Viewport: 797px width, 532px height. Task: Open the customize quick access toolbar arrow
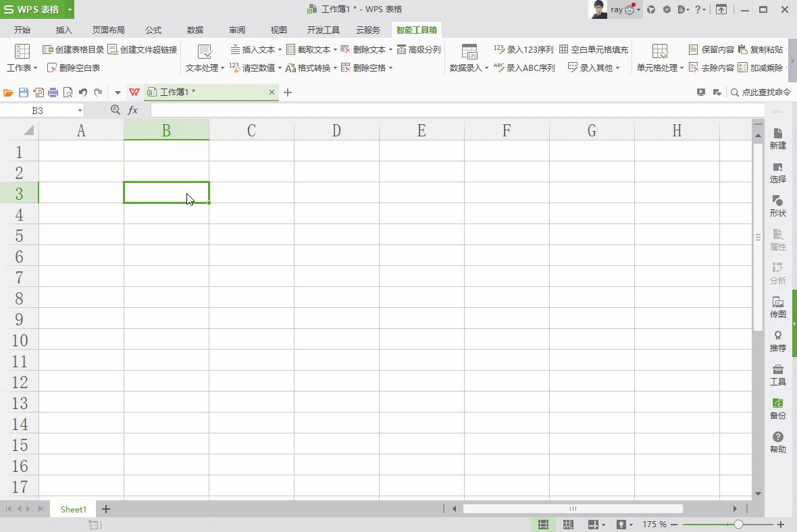click(118, 92)
